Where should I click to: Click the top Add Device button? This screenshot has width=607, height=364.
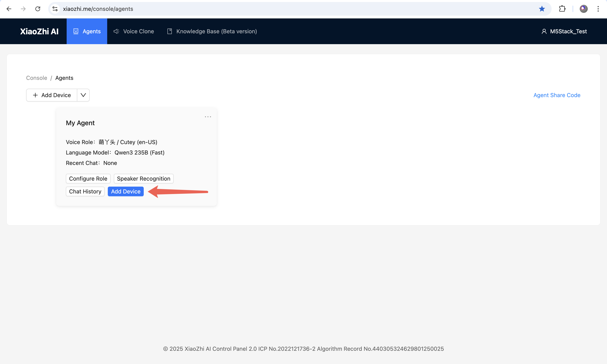[x=52, y=95]
